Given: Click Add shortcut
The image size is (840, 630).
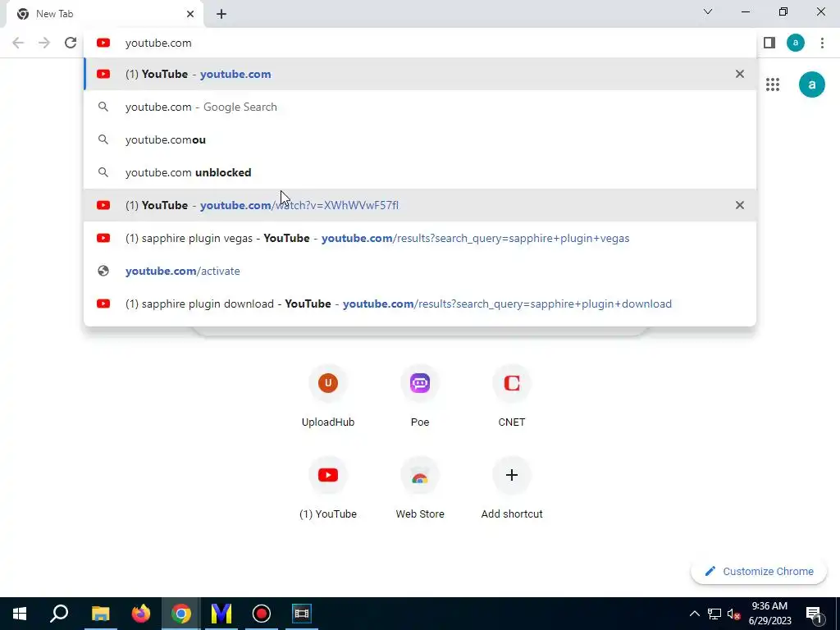Looking at the screenshot, I should [512, 489].
